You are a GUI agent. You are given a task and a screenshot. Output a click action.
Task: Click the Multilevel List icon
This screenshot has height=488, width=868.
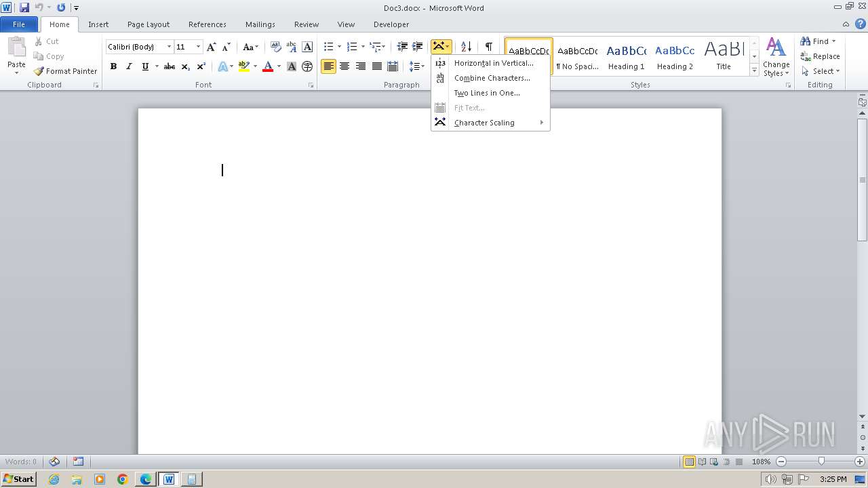(375, 47)
